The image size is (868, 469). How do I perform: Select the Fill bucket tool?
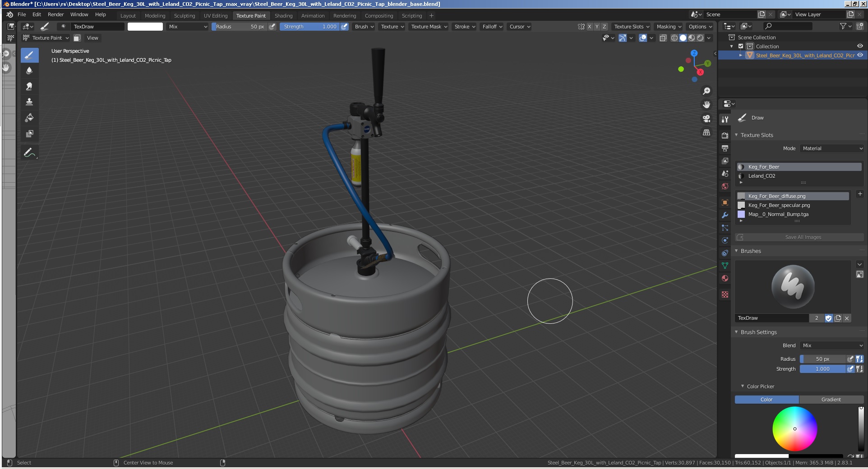29,118
